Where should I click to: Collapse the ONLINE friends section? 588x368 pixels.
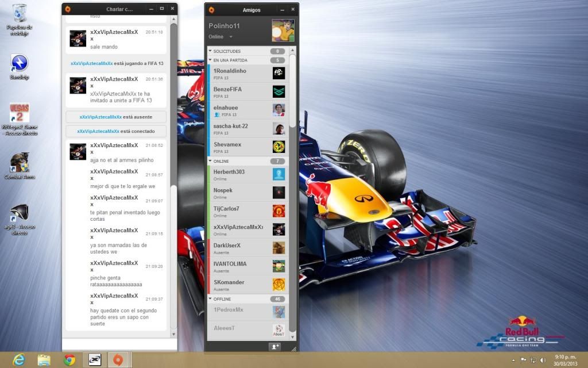coord(210,161)
